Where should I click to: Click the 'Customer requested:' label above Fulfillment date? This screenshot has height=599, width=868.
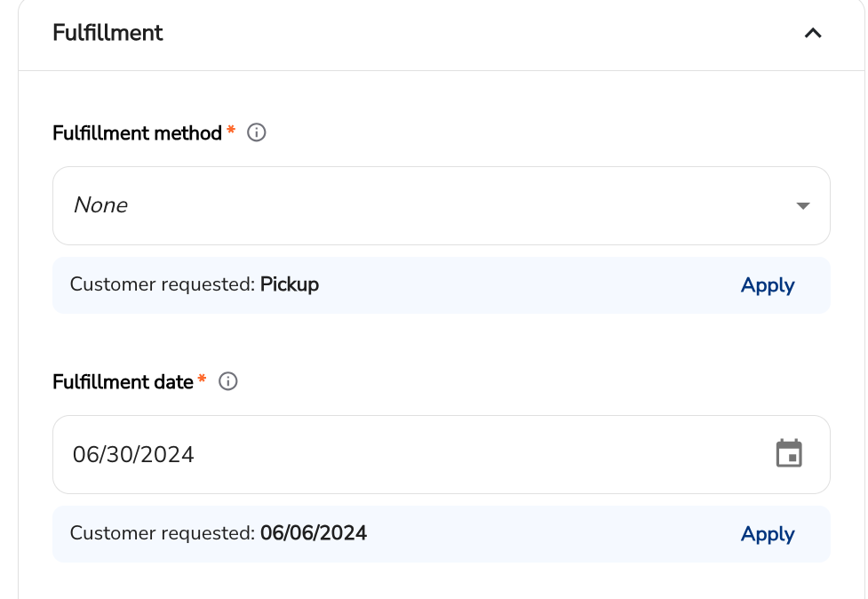point(163,284)
